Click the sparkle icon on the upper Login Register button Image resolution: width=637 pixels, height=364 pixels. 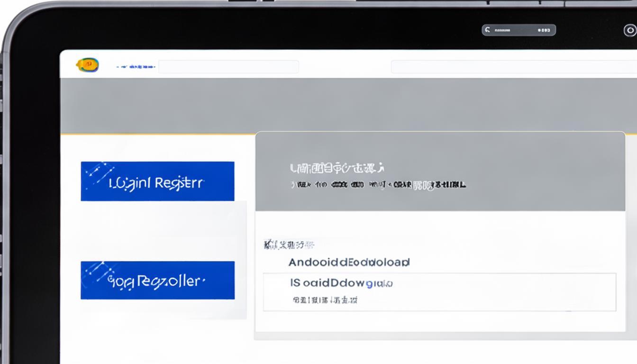point(97,173)
